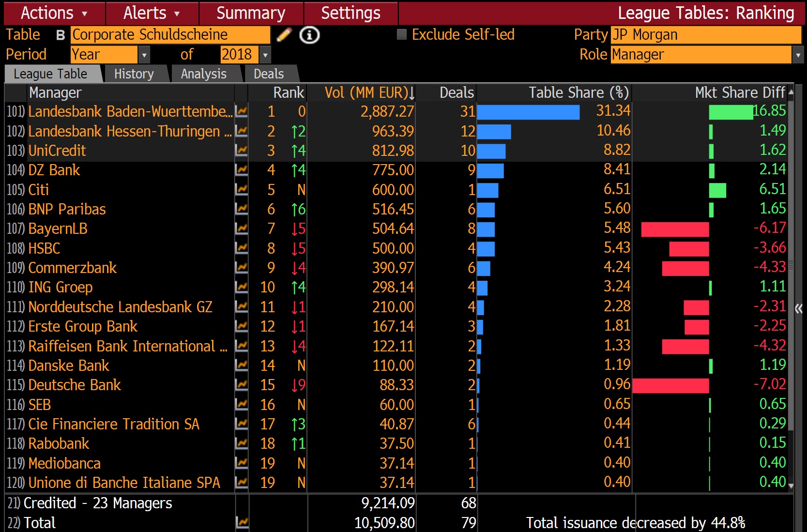Image resolution: width=807 pixels, height=532 pixels.
Task: Open chart icon beside Landesbank Baden-Wuerttemberg
Action: [x=241, y=111]
